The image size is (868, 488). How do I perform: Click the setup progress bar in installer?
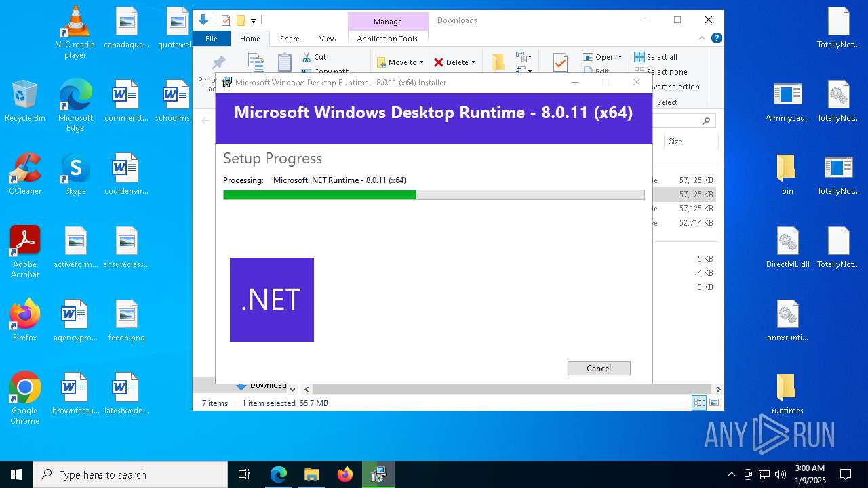433,195
